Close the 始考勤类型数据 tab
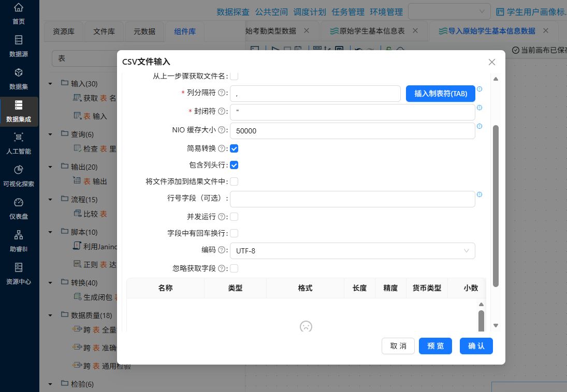567x392 pixels. click(x=306, y=31)
